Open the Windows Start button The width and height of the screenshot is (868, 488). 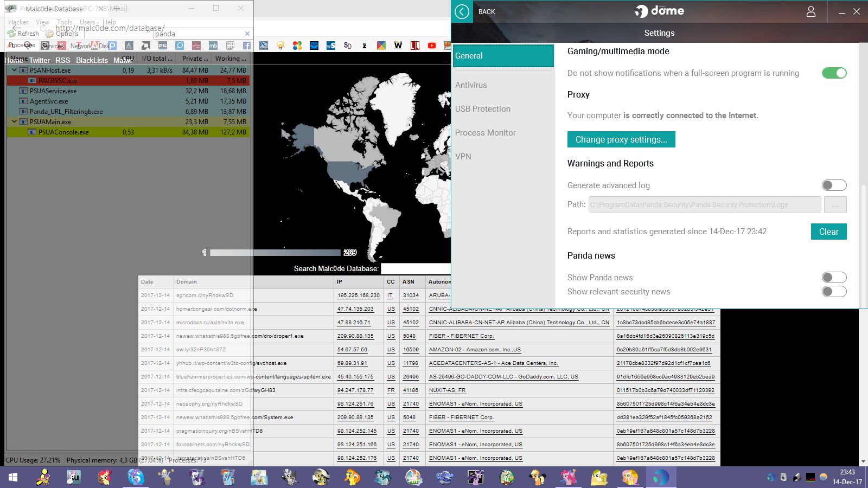click(13, 477)
